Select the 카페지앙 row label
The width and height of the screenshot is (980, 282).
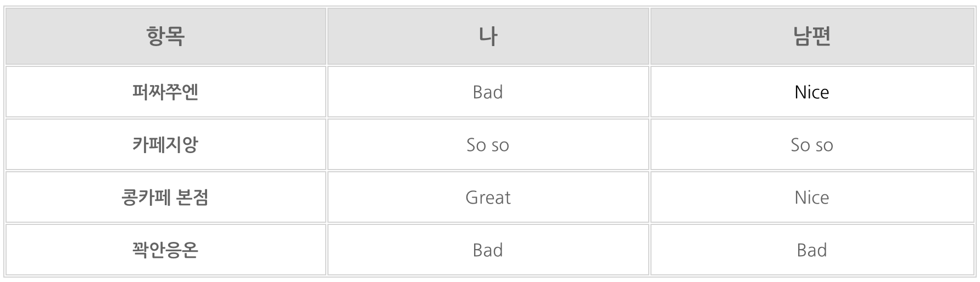(x=165, y=144)
